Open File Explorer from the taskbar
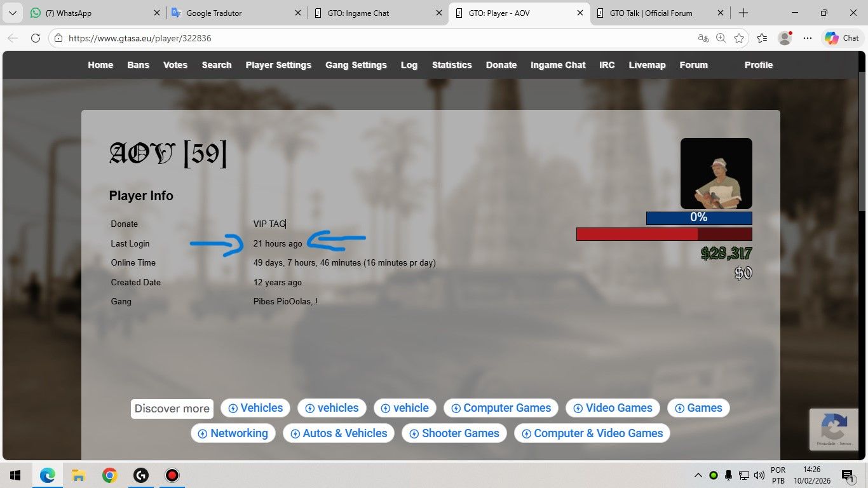This screenshot has height=488, width=868. click(x=78, y=475)
